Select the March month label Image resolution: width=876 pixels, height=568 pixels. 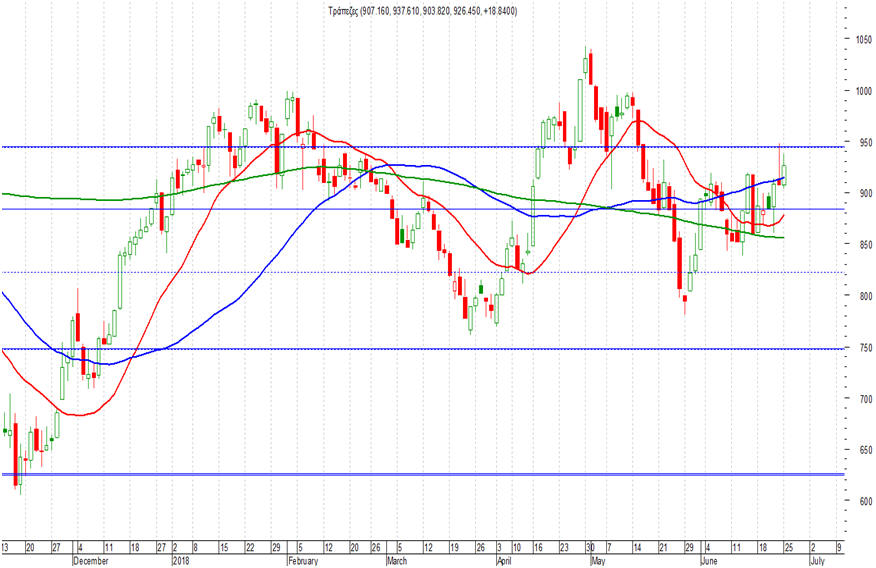point(397,561)
